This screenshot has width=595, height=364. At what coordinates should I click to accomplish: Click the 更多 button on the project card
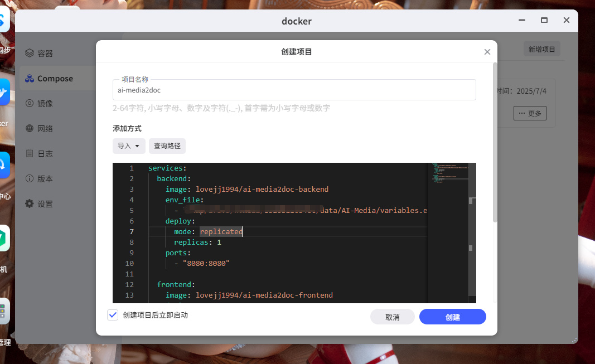530,113
